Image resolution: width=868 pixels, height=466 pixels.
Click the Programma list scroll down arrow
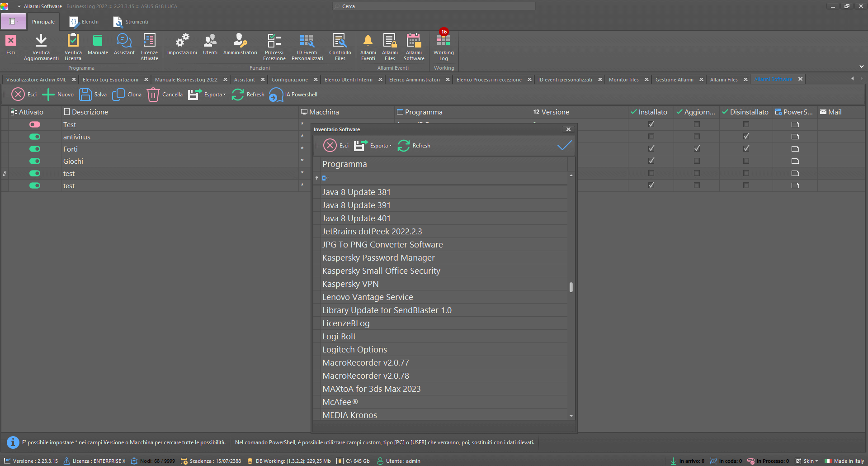pyautogui.click(x=571, y=416)
